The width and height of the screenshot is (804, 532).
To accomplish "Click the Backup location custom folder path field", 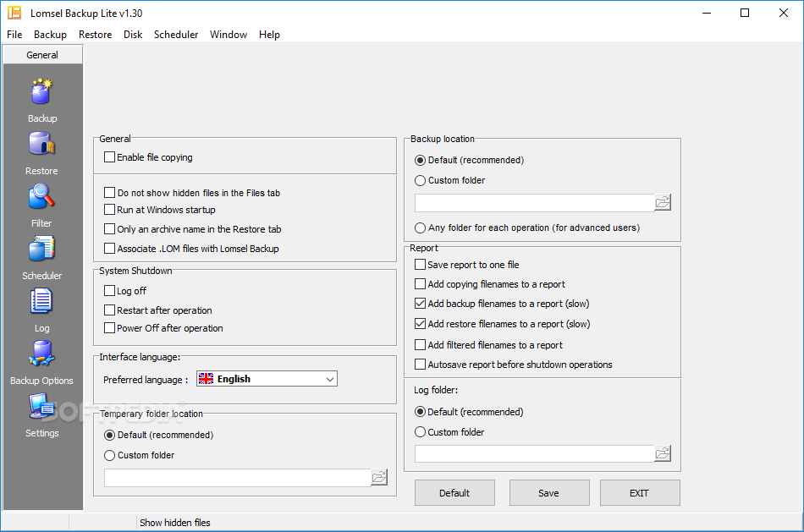I will click(x=534, y=203).
